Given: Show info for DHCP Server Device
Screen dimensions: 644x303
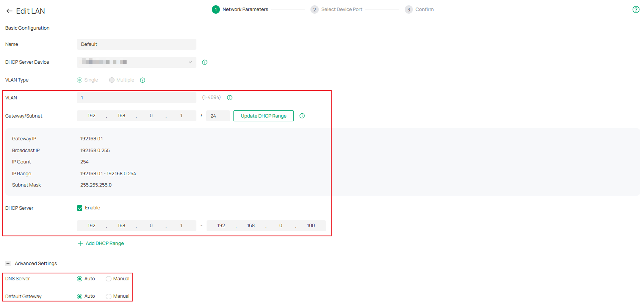Looking at the screenshot, I should tap(205, 62).
